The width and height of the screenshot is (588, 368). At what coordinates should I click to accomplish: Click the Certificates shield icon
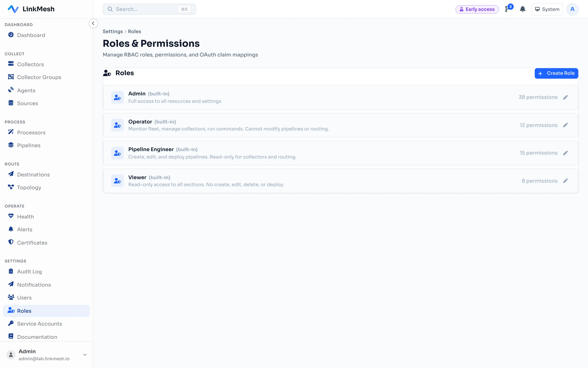pos(11,242)
